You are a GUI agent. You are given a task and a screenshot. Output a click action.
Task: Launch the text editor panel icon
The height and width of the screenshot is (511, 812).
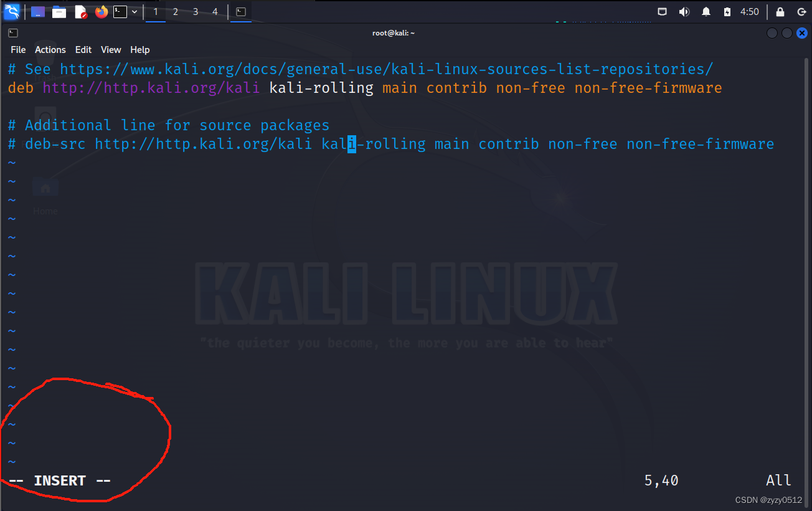80,12
